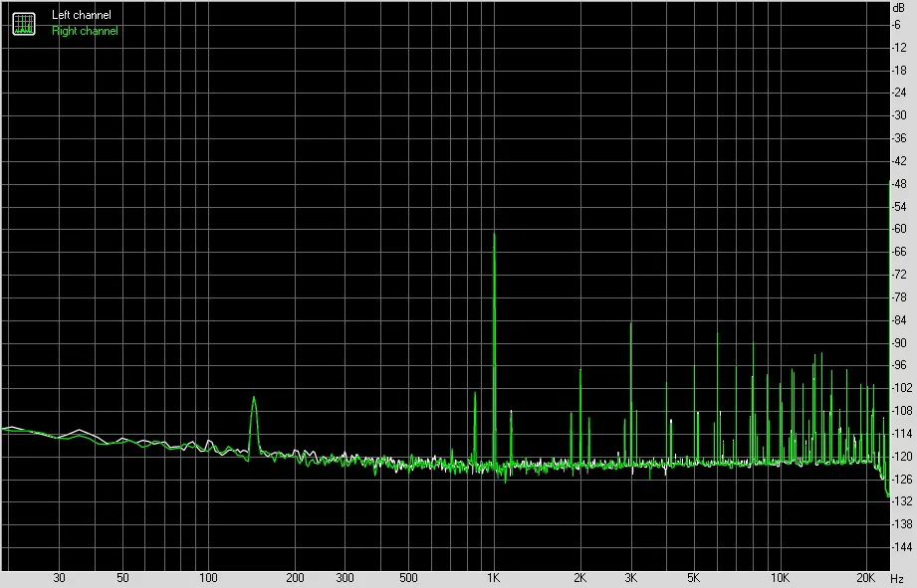Click the '2K' frequency axis label
Image resolution: width=917 pixels, height=588 pixels.
579,578
